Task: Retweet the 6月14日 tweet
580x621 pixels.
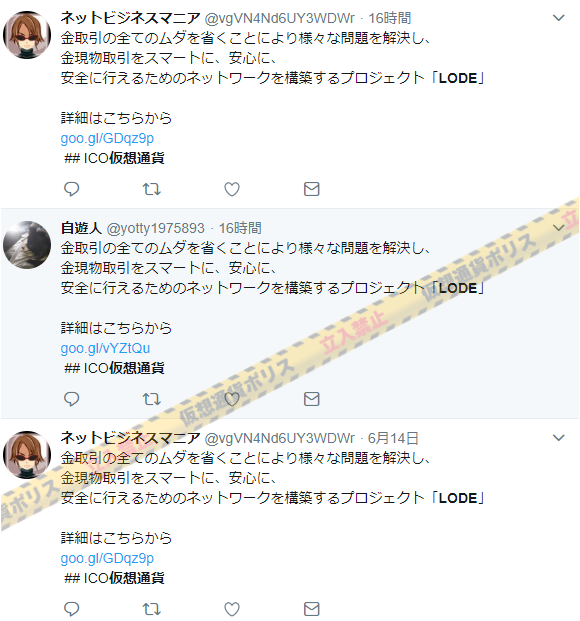Action: tap(152, 609)
